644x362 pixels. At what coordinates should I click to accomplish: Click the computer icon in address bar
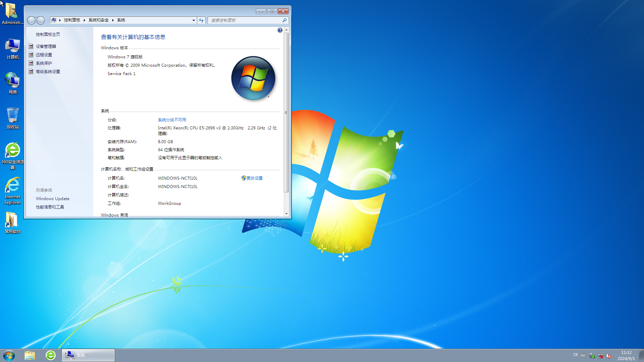(x=54, y=20)
